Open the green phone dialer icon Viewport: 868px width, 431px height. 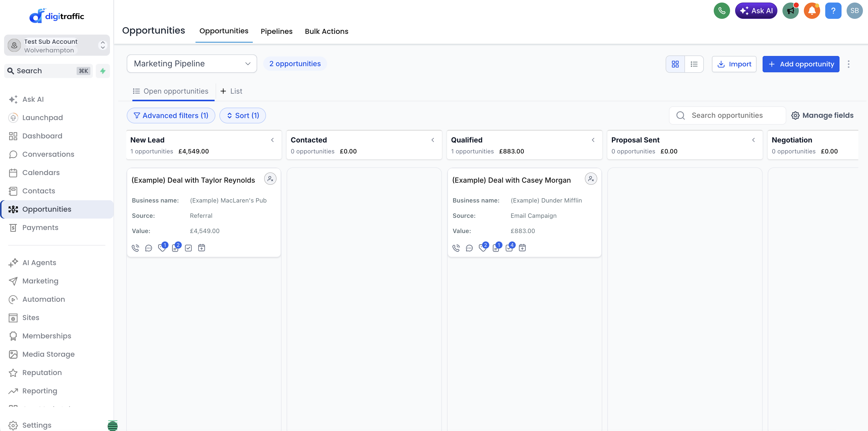click(722, 11)
